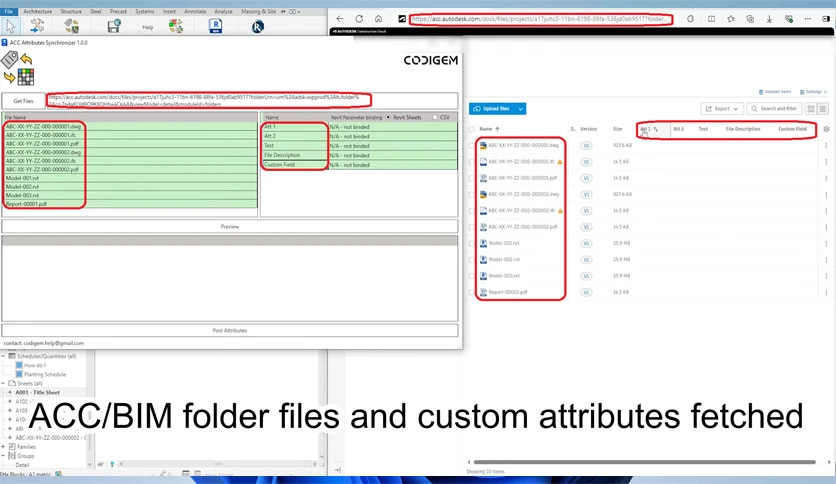Toggle the browser sidebar icon

(826, 19)
